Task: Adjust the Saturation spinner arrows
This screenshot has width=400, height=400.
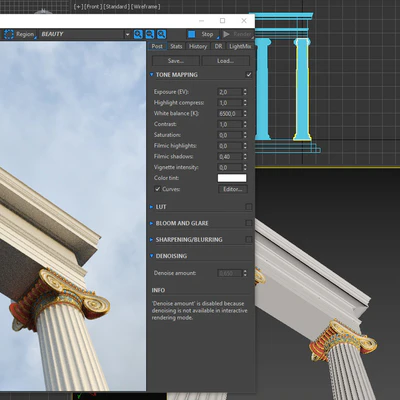Action: (245, 135)
